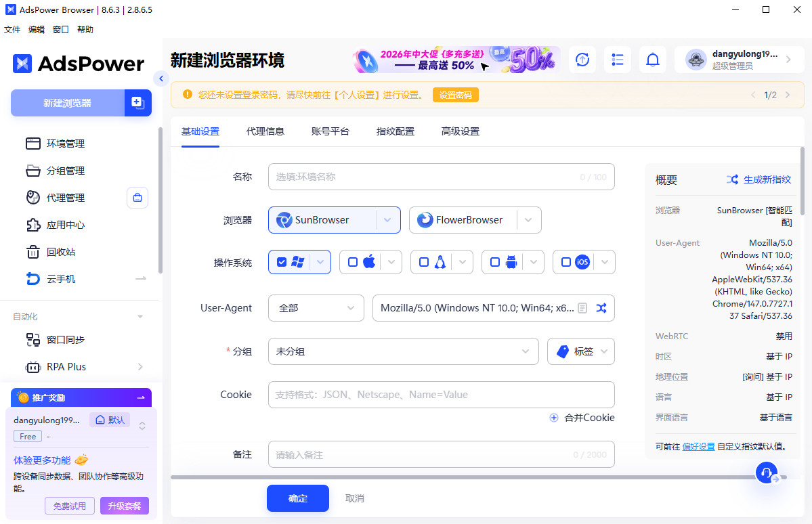812x524 pixels.
Task: Open the 编辑 menu
Action: pos(37,30)
